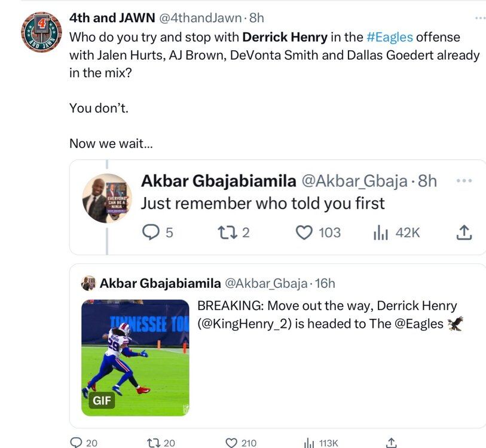Open 4th and JAWN profile name
The height and width of the screenshot is (448, 486).
pyautogui.click(x=112, y=18)
